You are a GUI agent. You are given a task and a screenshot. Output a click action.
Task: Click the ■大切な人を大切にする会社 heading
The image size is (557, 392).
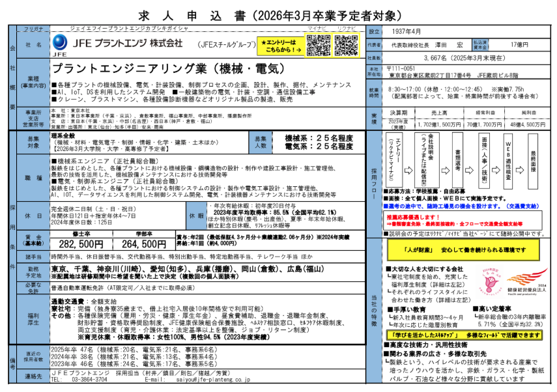click(425, 269)
